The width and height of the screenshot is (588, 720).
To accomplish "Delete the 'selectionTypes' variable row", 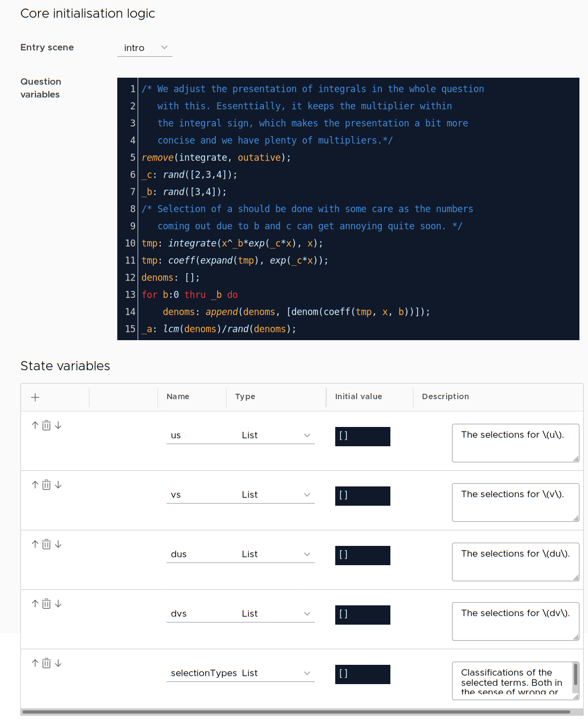I will [x=47, y=663].
